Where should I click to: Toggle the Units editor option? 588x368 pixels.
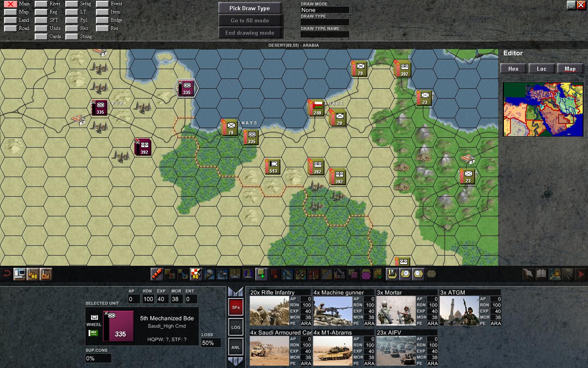pos(41,29)
